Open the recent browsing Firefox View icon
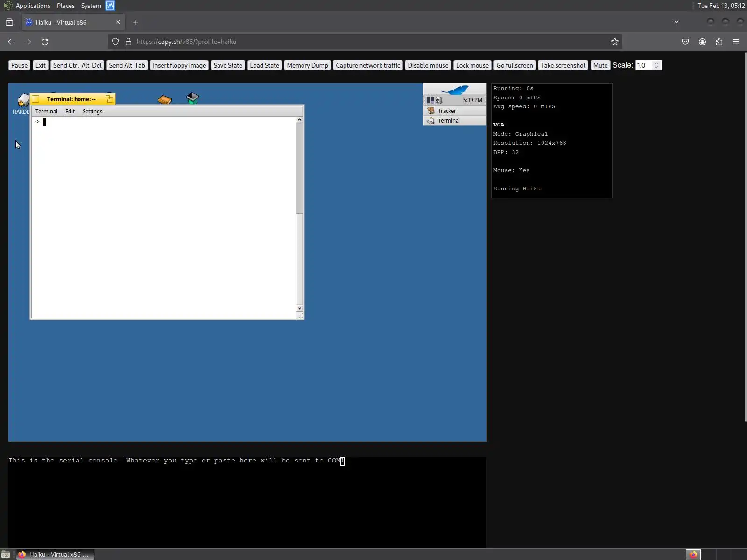 [9, 22]
